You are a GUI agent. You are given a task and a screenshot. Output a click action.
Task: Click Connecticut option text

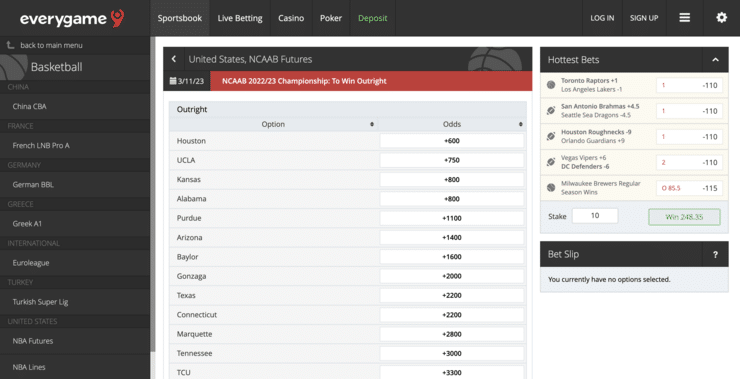[x=197, y=315]
